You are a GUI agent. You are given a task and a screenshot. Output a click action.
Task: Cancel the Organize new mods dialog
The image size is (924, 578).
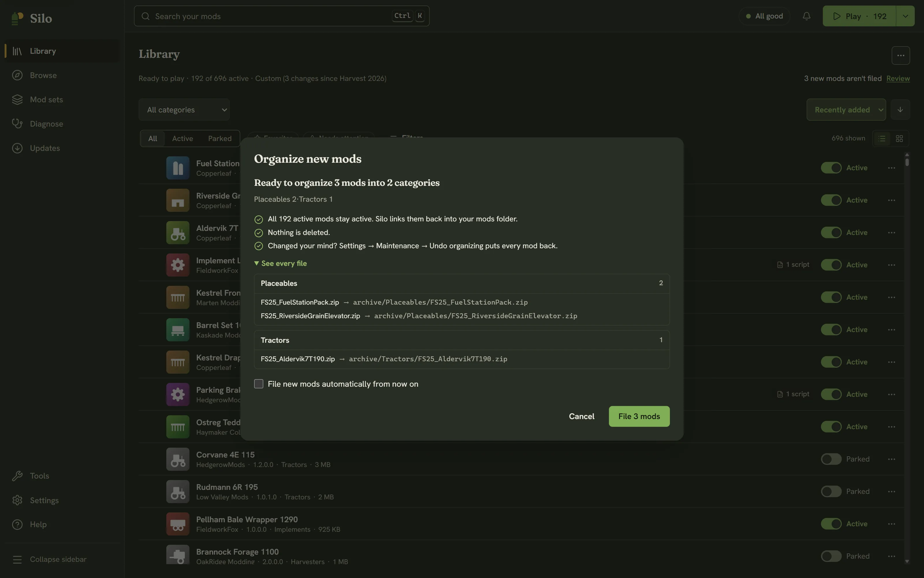(582, 417)
